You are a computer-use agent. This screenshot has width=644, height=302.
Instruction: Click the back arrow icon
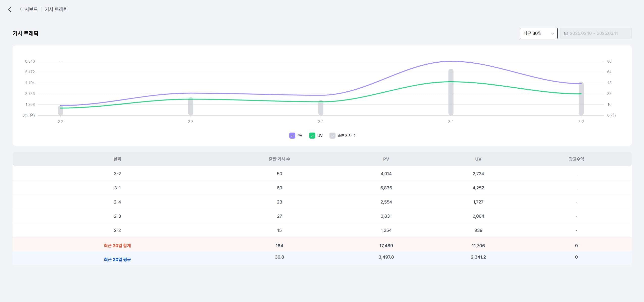click(x=10, y=10)
